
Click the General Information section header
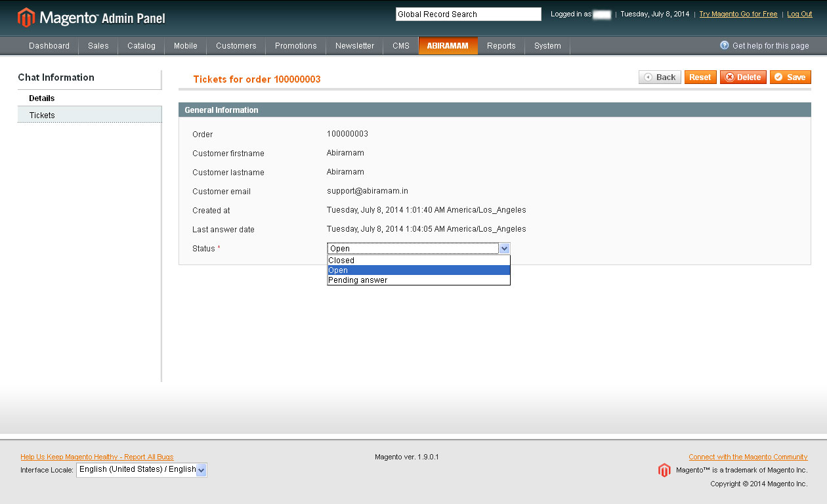click(x=495, y=110)
